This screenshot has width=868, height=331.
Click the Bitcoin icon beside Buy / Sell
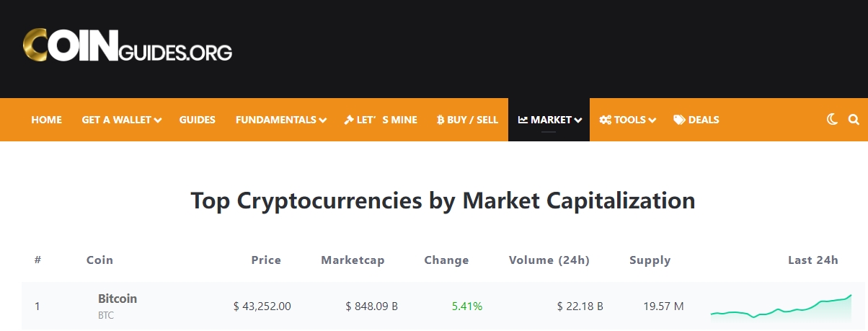(x=440, y=120)
